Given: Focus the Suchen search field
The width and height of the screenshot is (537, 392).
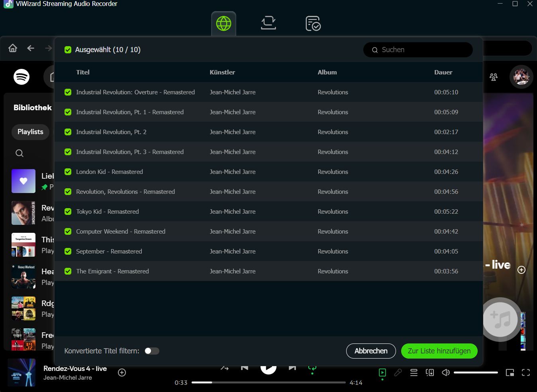Looking at the screenshot, I should click(x=418, y=50).
